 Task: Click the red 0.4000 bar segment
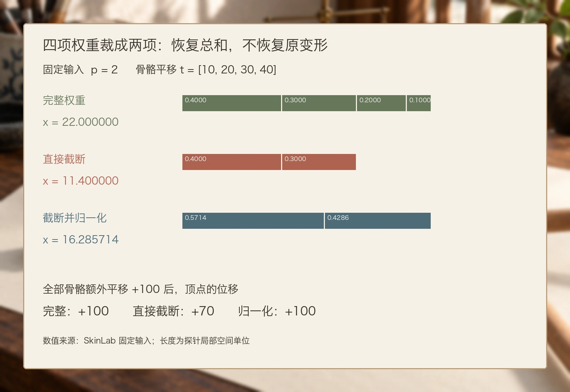pyautogui.click(x=232, y=162)
